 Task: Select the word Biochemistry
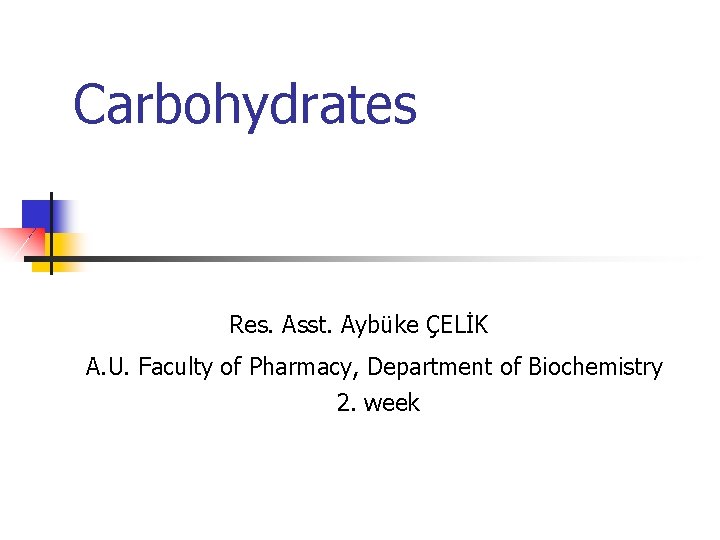(596, 367)
